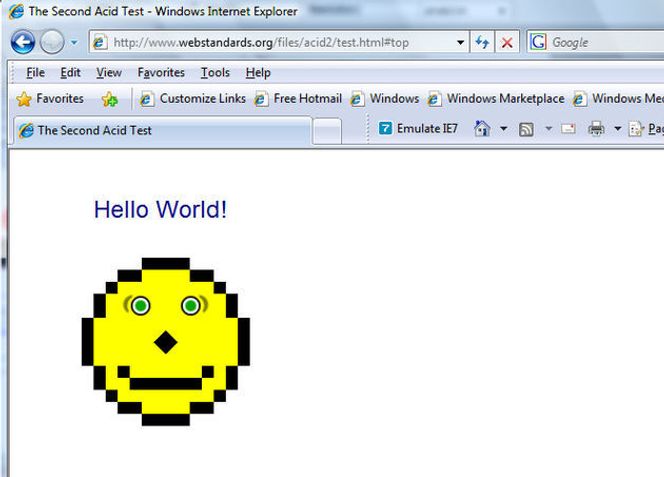Click the Home page icon

click(x=482, y=128)
